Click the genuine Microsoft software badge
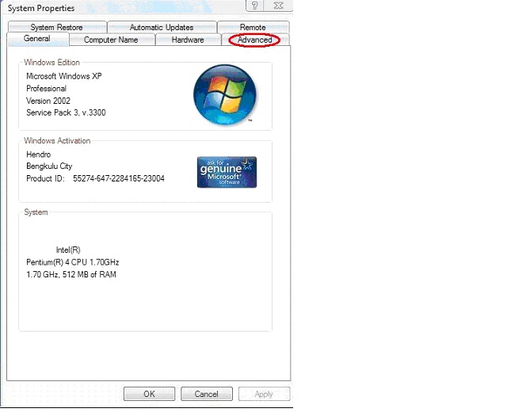Image resolution: width=507 pixels, height=420 pixels. tap(227, 172)
